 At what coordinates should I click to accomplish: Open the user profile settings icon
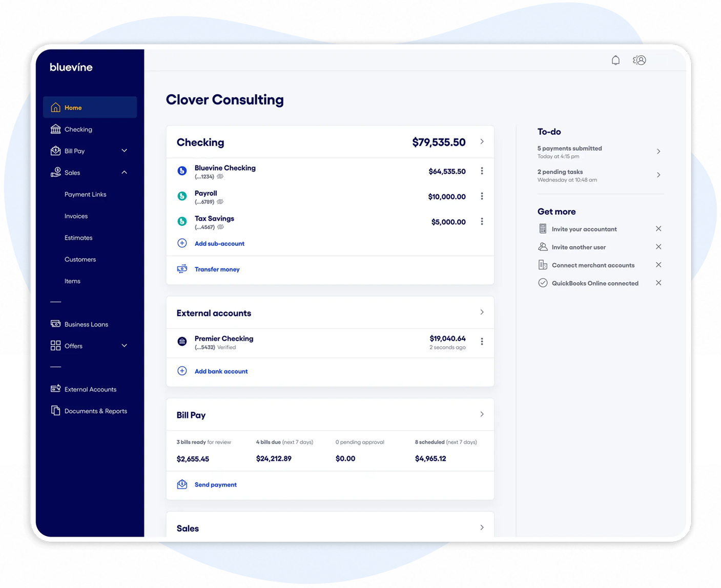[x=640, y=60]
